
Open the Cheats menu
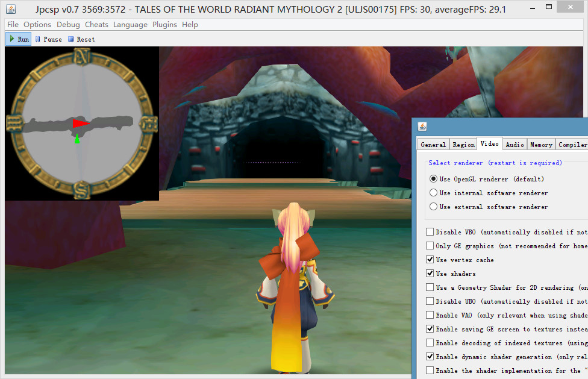pyautogui.click(x=96, y=25)
